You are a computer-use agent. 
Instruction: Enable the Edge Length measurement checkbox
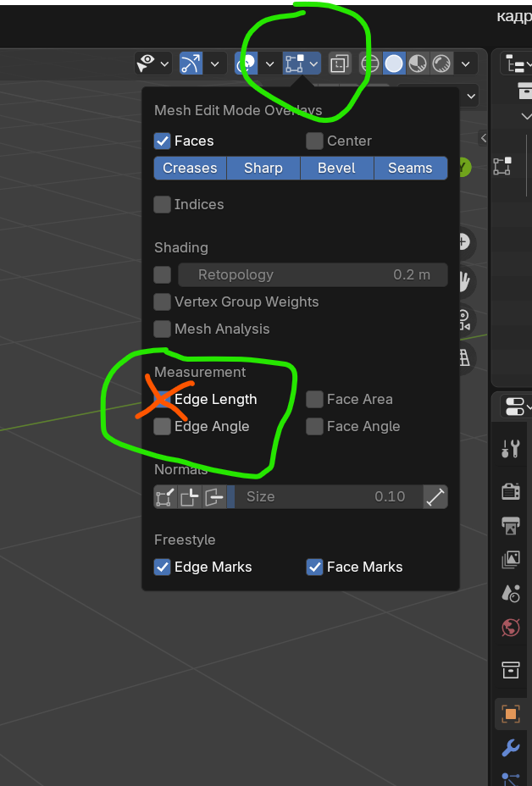click(x=163, y=400)
